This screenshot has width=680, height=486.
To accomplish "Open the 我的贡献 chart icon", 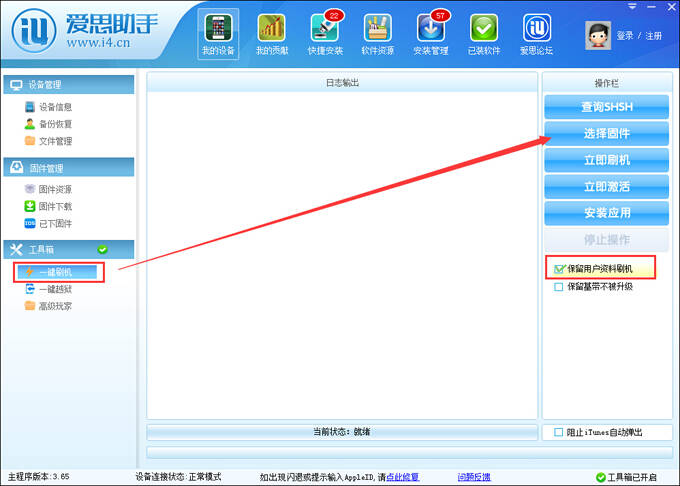I will coord(272,34).
